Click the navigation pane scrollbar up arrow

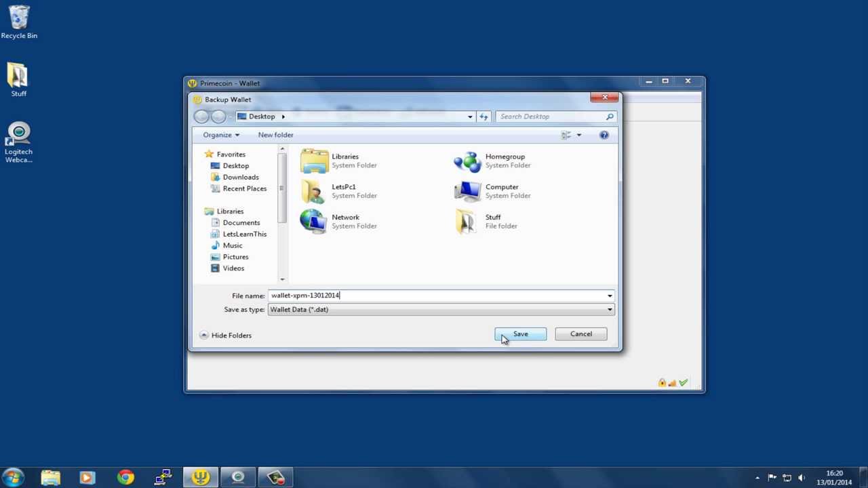click(282, 148)
